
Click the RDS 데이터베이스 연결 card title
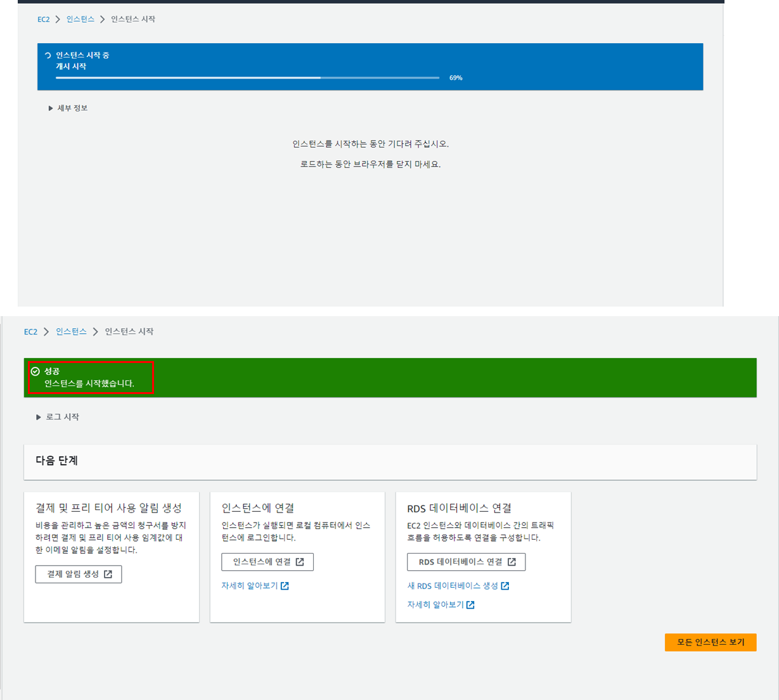coord(460,508)
